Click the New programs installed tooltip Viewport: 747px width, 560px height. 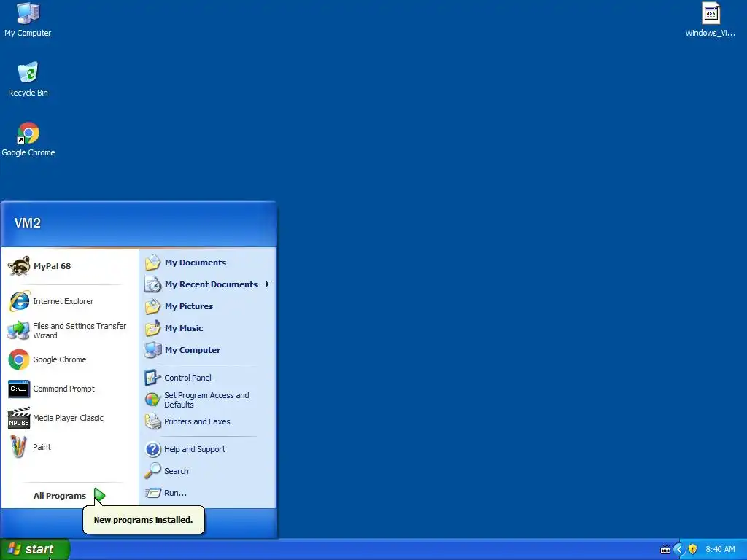(x=144, y=520)
